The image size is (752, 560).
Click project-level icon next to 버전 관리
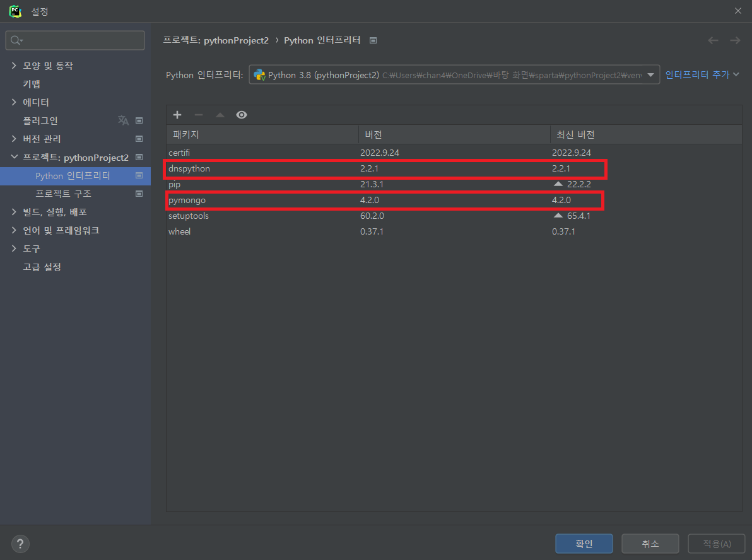tap(139, 139)
